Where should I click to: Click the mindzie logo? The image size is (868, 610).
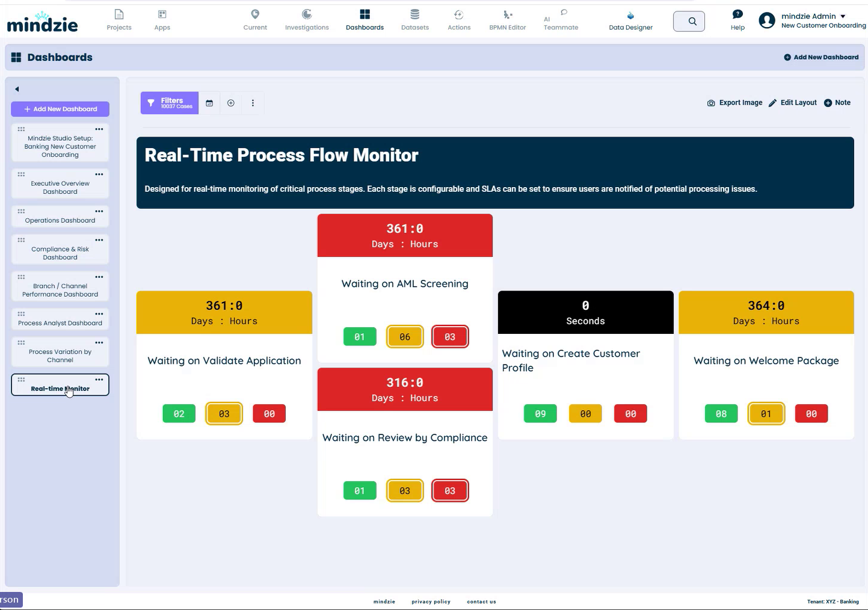(42, 22)
